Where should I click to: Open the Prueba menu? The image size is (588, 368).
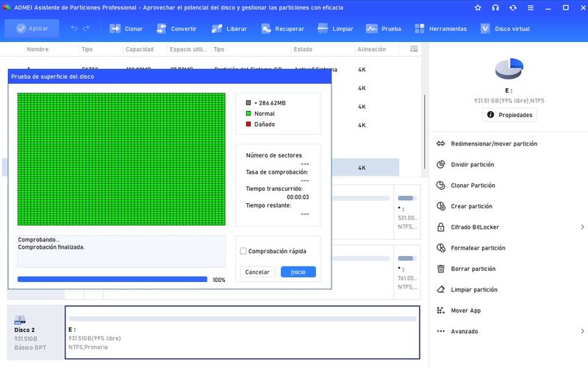tap(384, 29)
